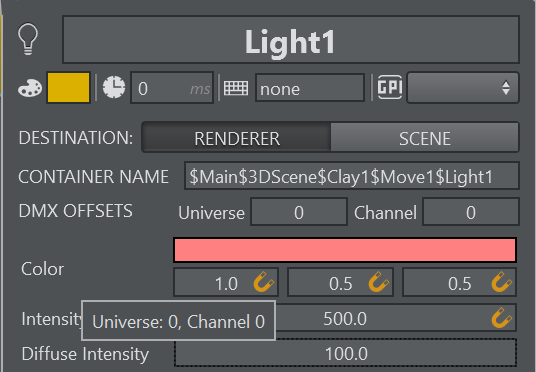
Task: Open the GPI dropdown list
Action: point(463,88)
